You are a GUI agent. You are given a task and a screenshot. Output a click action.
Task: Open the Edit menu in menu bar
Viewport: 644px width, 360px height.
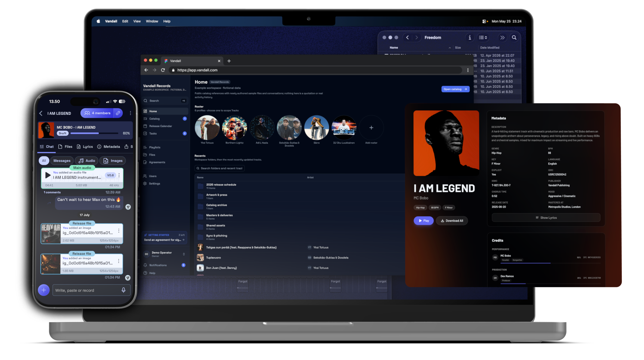pos(125,21)
